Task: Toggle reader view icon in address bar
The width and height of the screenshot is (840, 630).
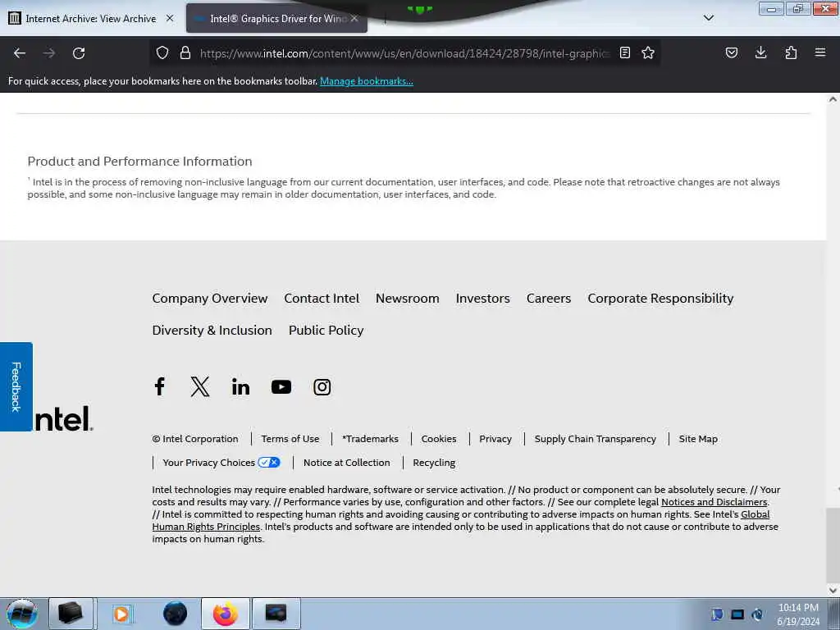Action: click(x=624, y=52)
